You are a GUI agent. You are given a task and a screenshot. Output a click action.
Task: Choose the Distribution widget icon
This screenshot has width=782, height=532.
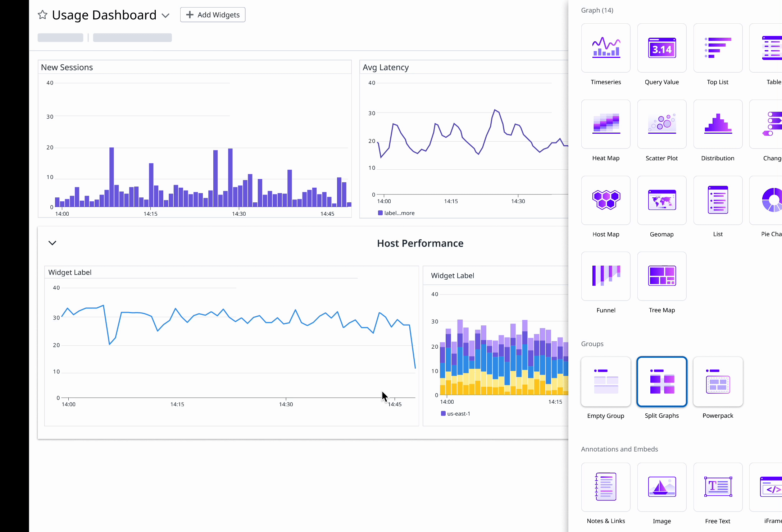[718, 124]
